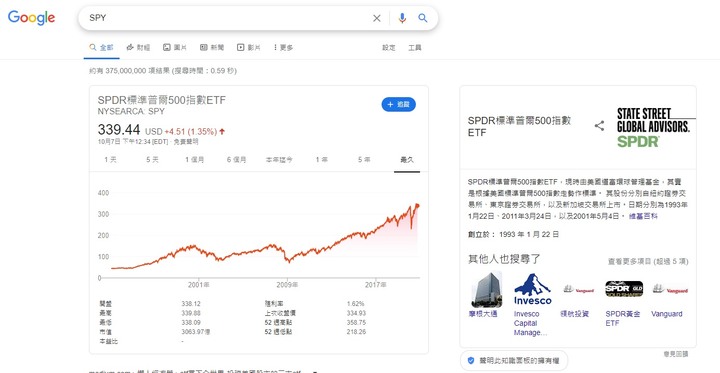Image resolution: width=720 pixels, height=373 pixels.
Task: Select the 全部 (All) results tab
Action: point(101,47)
